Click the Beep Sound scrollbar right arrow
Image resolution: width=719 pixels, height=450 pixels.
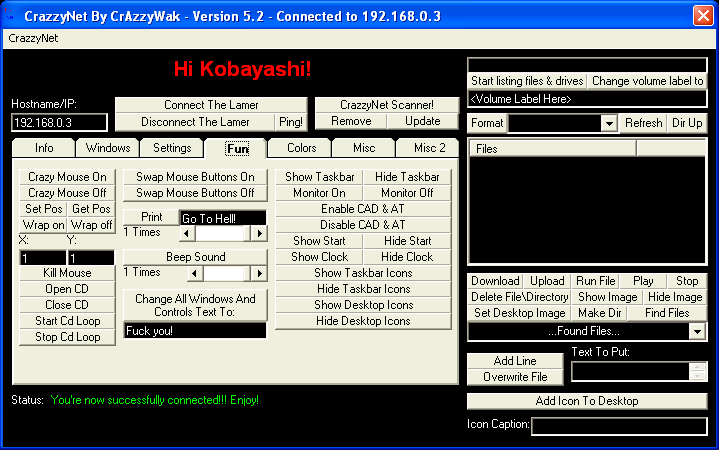tap(259, 273)
